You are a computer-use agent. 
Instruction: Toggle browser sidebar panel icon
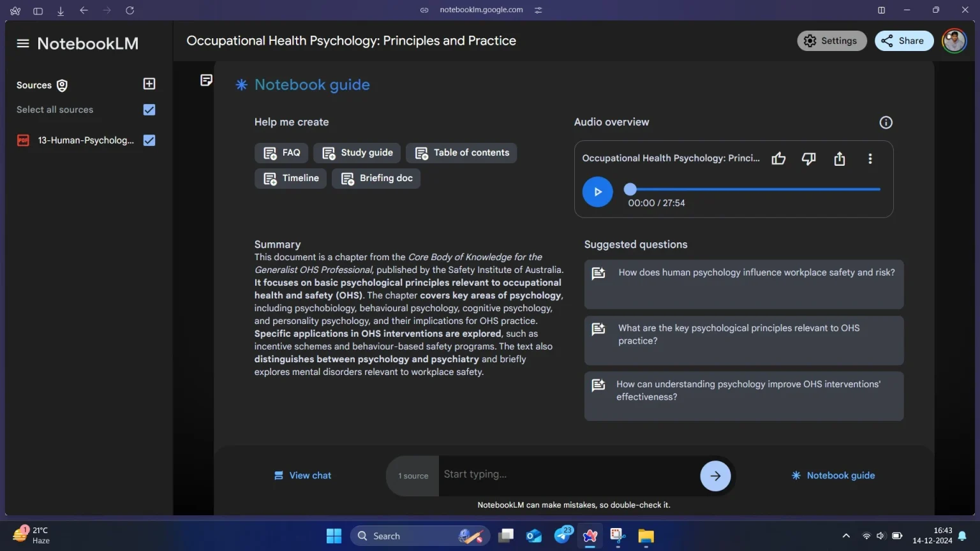[38, 10]
